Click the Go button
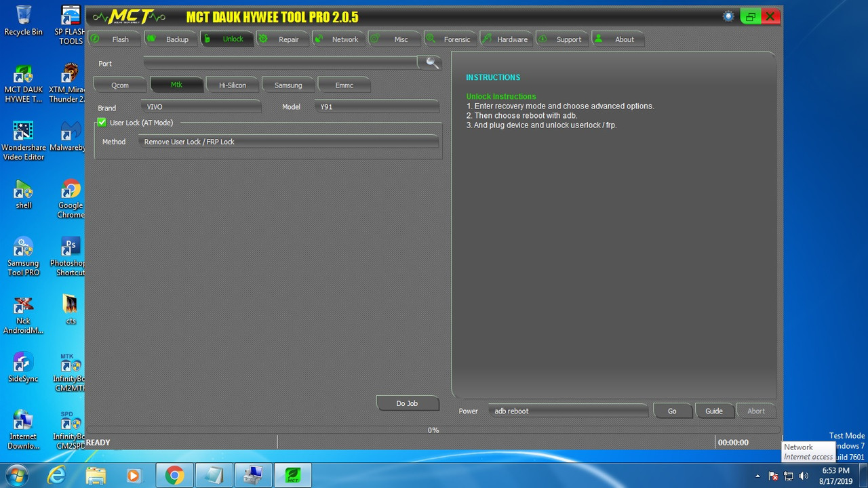Viewport: 868px width, 488px height. click(x=672, y=411)
